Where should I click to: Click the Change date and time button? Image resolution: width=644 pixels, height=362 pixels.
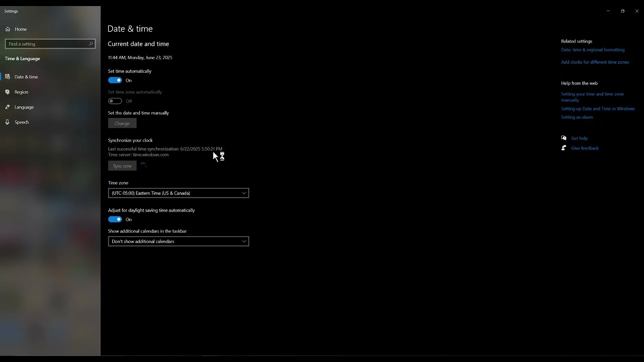tap(122, 123)
